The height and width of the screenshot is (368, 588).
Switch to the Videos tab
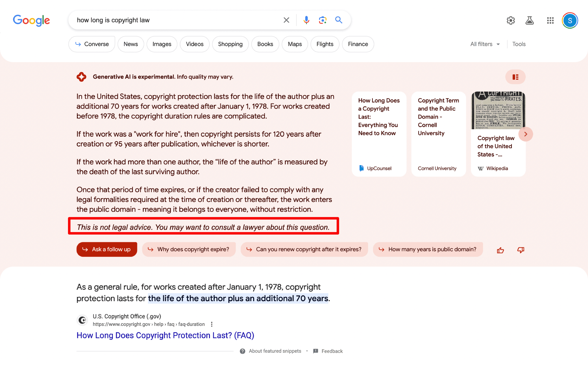[195, 44]
